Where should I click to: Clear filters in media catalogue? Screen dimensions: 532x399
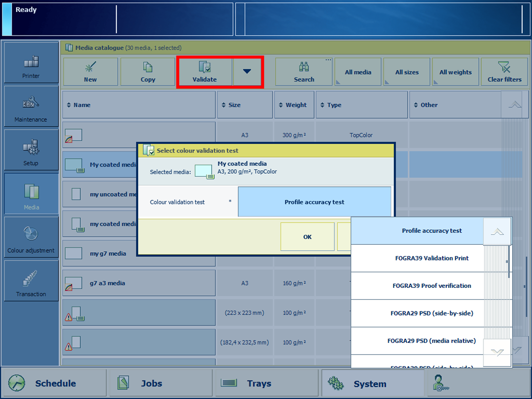coord(504,72)
